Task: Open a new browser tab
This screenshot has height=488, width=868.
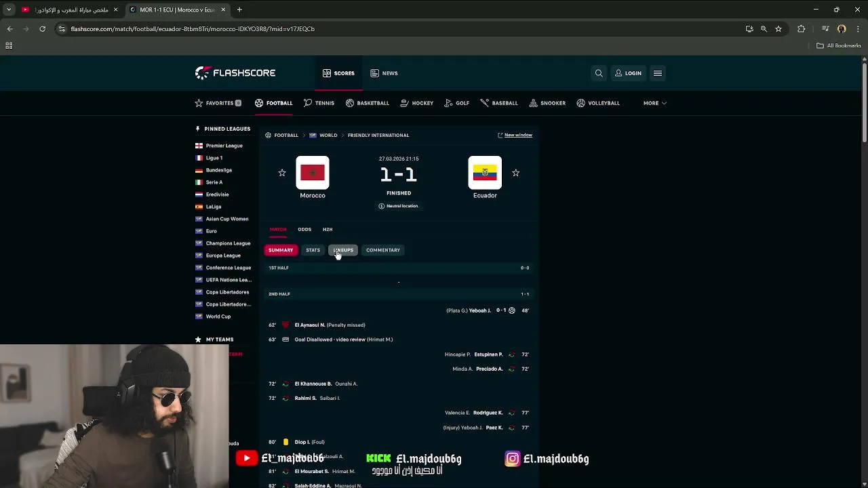Action: click(239, 9)
